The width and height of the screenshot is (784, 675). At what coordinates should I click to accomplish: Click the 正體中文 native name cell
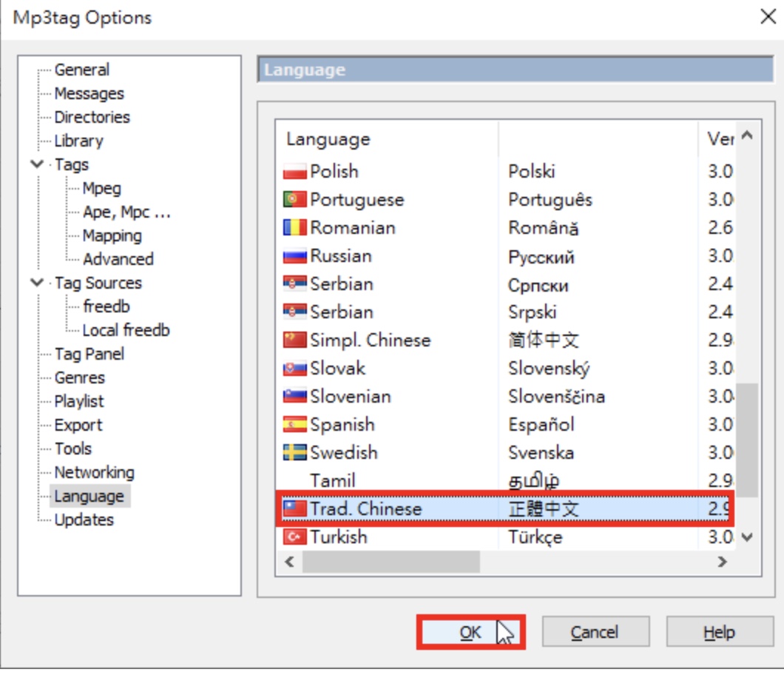click(x=544, y=509)
